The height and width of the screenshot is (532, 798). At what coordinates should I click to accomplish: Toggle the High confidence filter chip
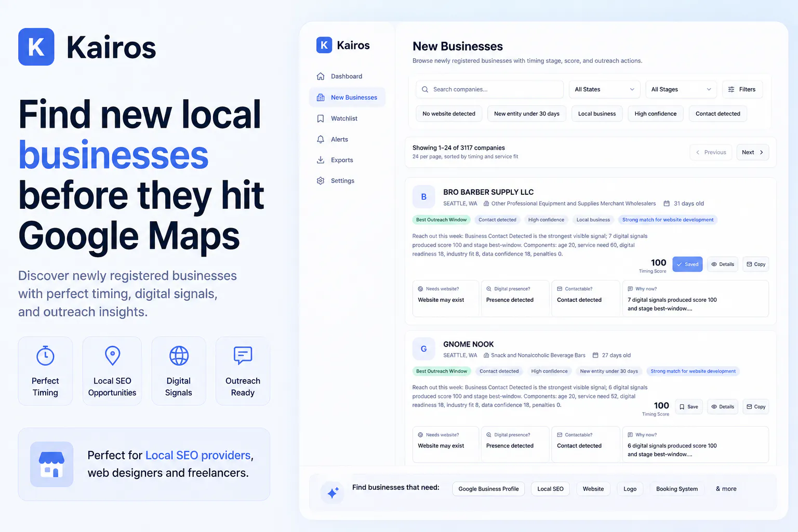click(656, 114)
